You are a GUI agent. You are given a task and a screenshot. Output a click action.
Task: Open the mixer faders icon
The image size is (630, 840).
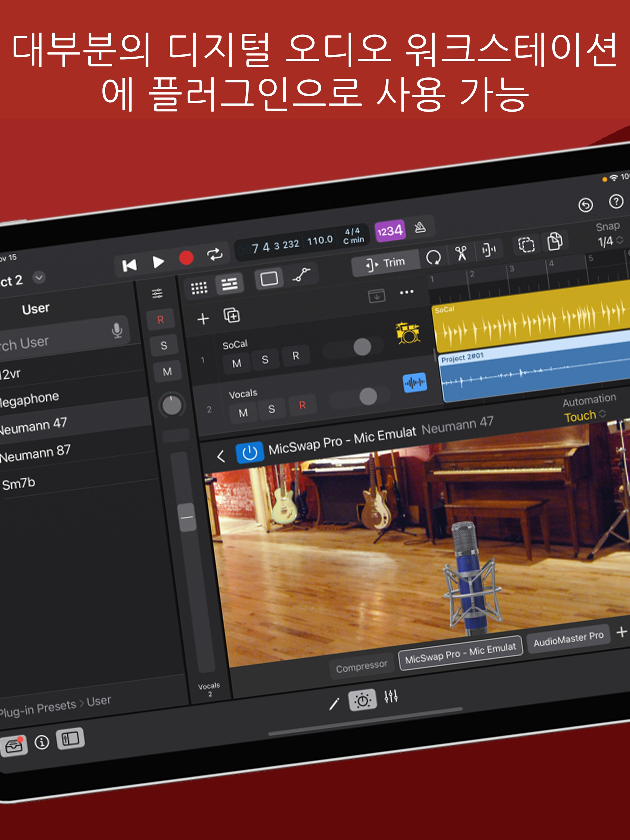click(391, 696)
